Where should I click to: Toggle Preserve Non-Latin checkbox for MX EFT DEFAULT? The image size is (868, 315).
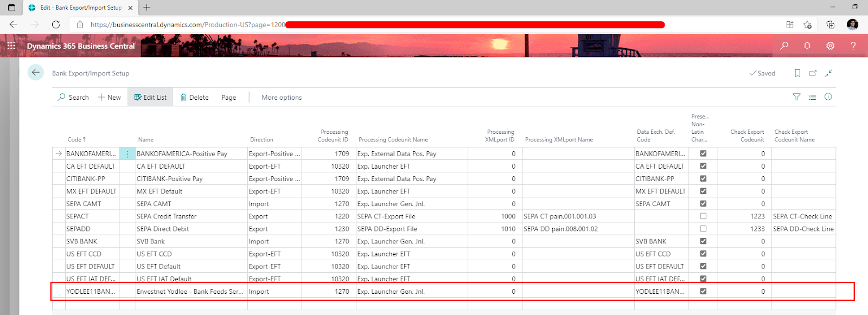click(x=703, y=191)
